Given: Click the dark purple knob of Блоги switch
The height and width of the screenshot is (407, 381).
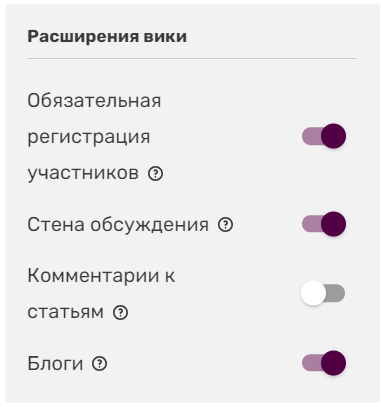Looking at the screenshot, I should [x=334, y=363].
